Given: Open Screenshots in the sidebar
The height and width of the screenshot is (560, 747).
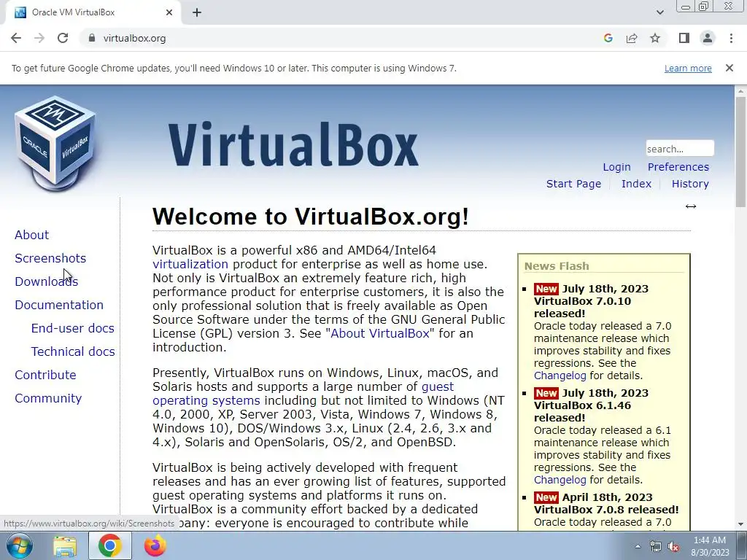Looking at the screenshot, I should (x=50, y=258).
